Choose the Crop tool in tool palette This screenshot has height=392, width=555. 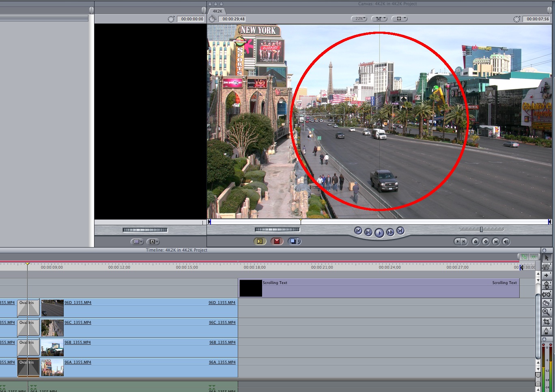[546, 321]
